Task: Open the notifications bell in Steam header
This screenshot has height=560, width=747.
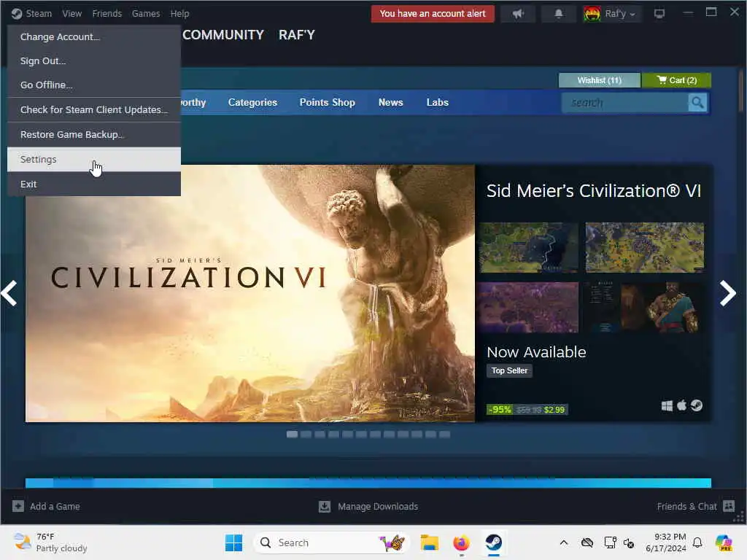Action: click(x=558, y=14)
